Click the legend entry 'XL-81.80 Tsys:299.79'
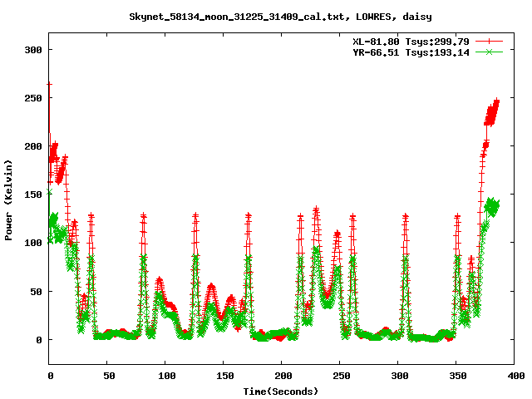 click(x=411, y=42)
